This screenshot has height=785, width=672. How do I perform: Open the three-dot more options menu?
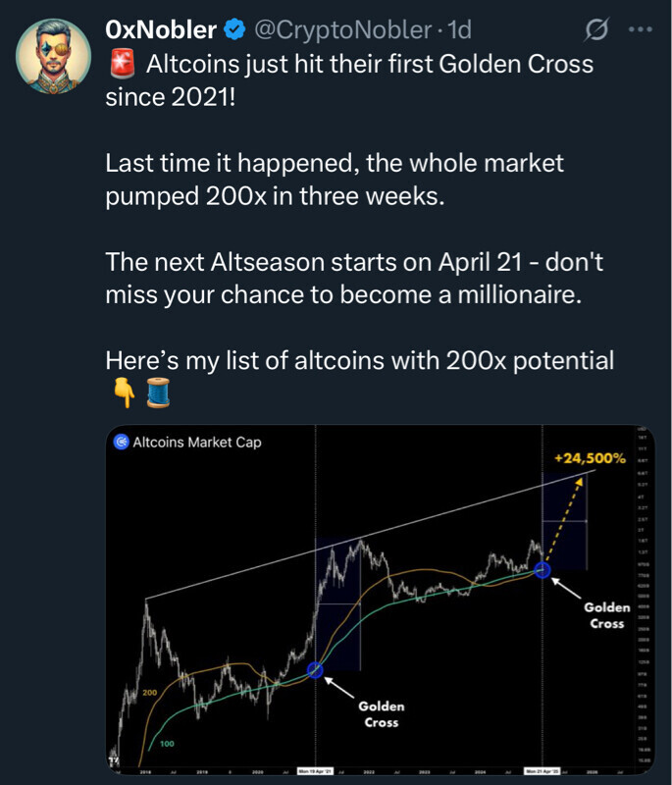640,30
